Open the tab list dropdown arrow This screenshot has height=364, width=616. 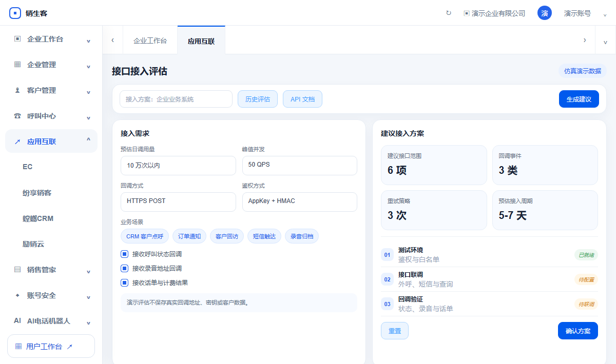[605, 43]
